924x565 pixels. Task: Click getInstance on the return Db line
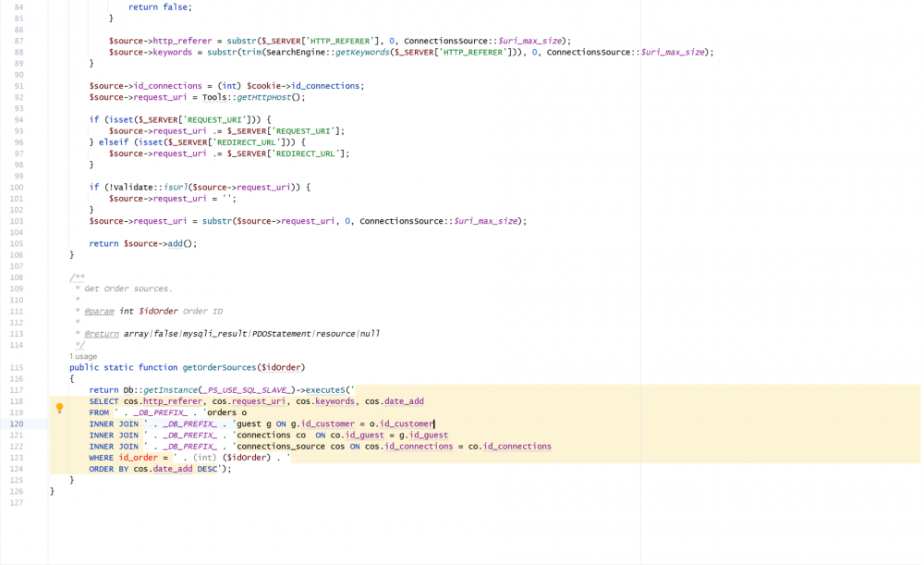168,390
